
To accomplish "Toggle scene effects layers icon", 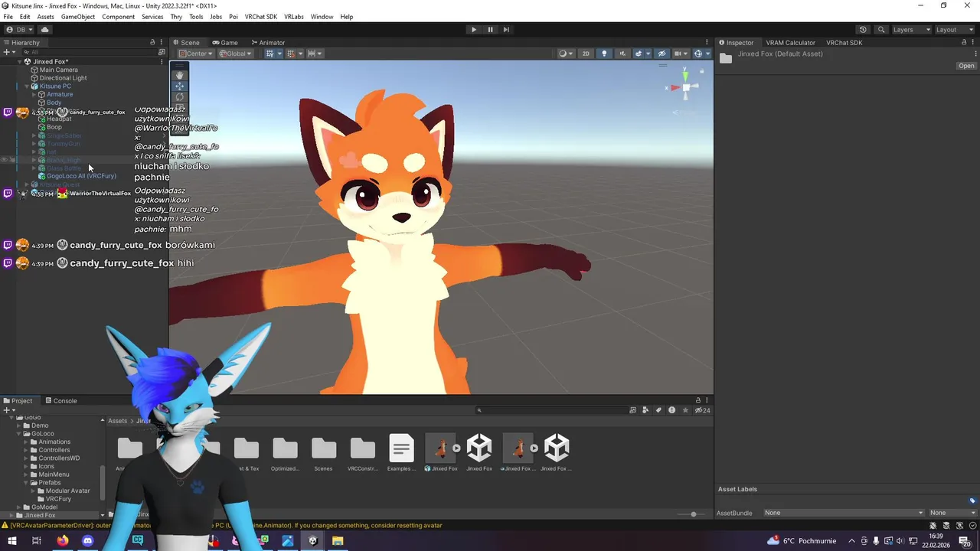I will (640, 54).
